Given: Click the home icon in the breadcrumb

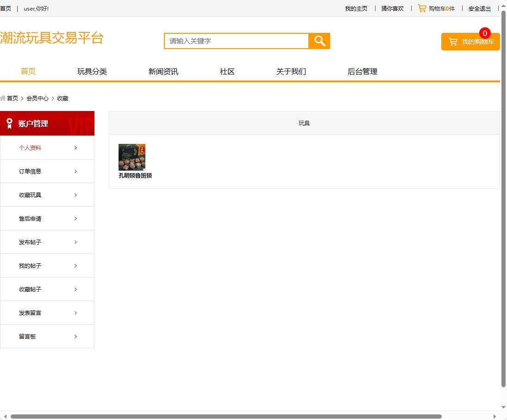Looking at the screenshot, I should click(x=3, y=98).
